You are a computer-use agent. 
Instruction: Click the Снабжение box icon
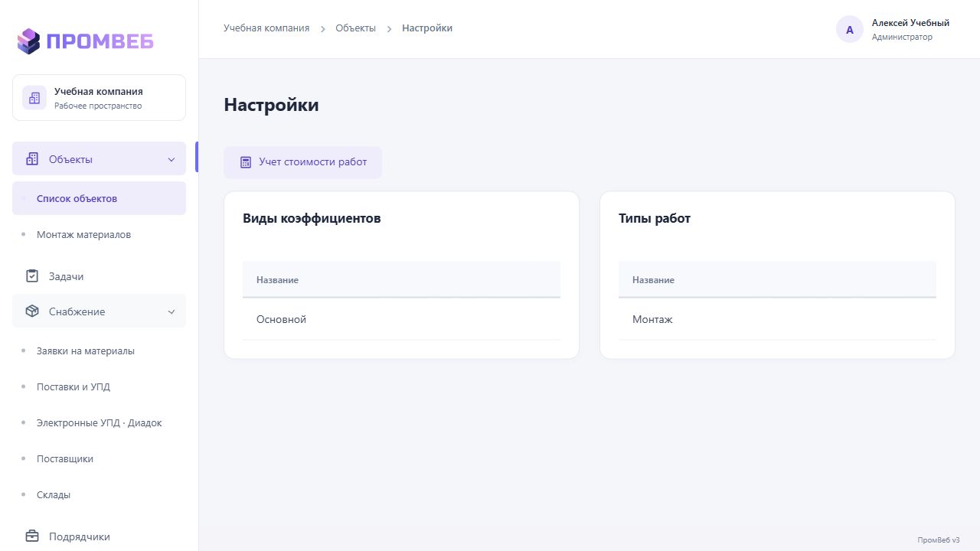click(x=32, y=311)
